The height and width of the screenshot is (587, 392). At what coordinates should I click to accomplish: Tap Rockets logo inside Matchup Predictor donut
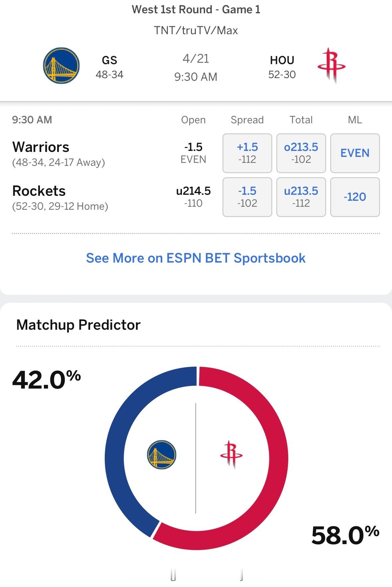(231, 454)
